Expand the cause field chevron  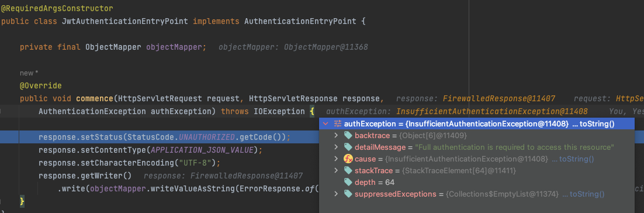click(336, 159)
